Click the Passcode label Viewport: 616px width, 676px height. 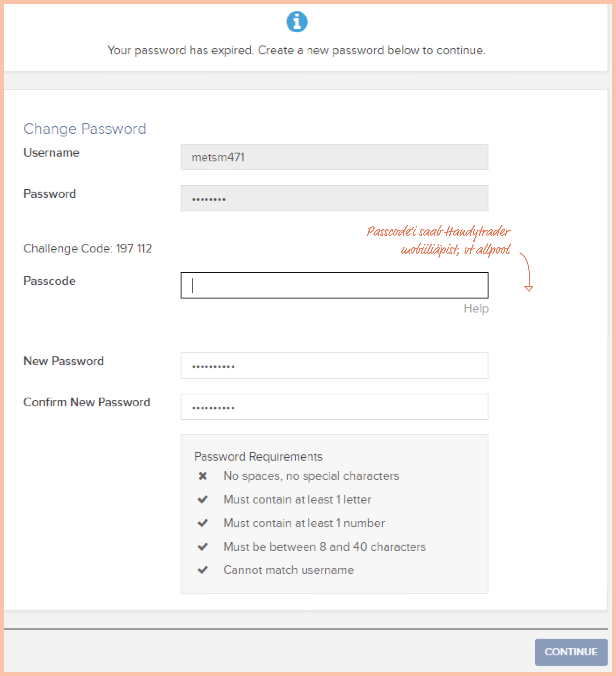50,281
